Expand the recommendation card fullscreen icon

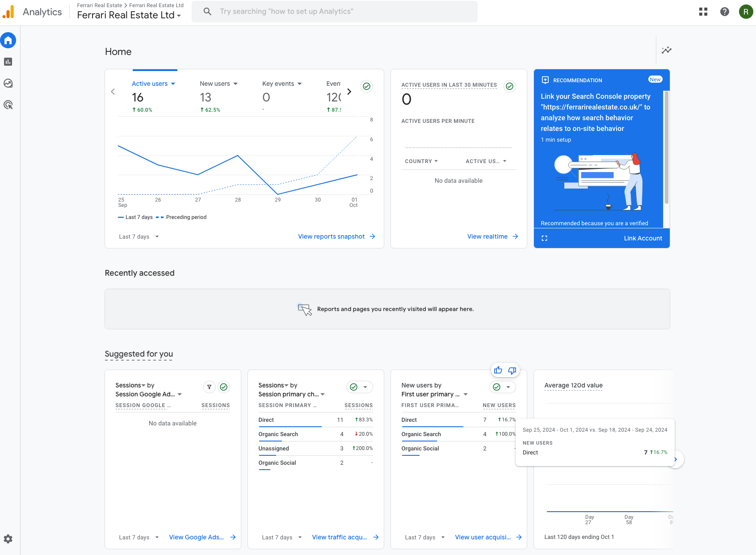(544, 238)
